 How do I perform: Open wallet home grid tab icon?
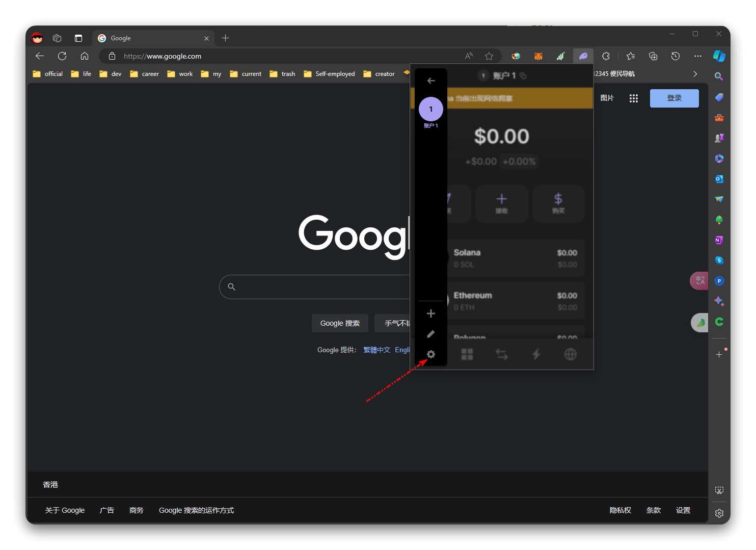(467, 354)
